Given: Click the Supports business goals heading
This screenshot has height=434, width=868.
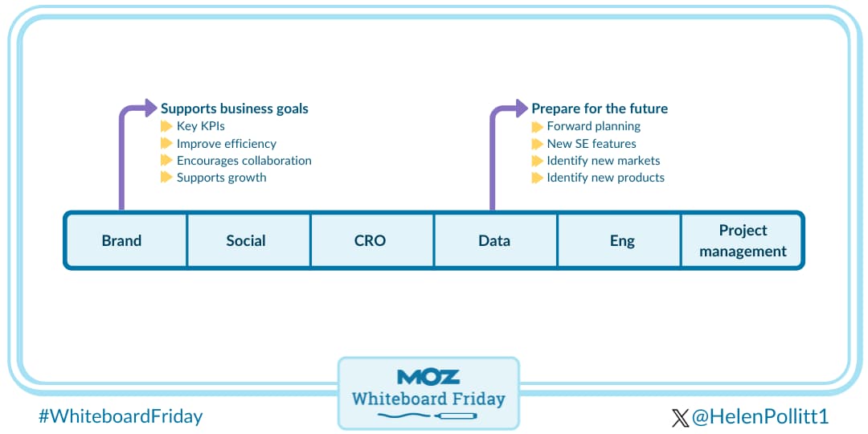Looking at the screenshot, I should click(235, 108).
